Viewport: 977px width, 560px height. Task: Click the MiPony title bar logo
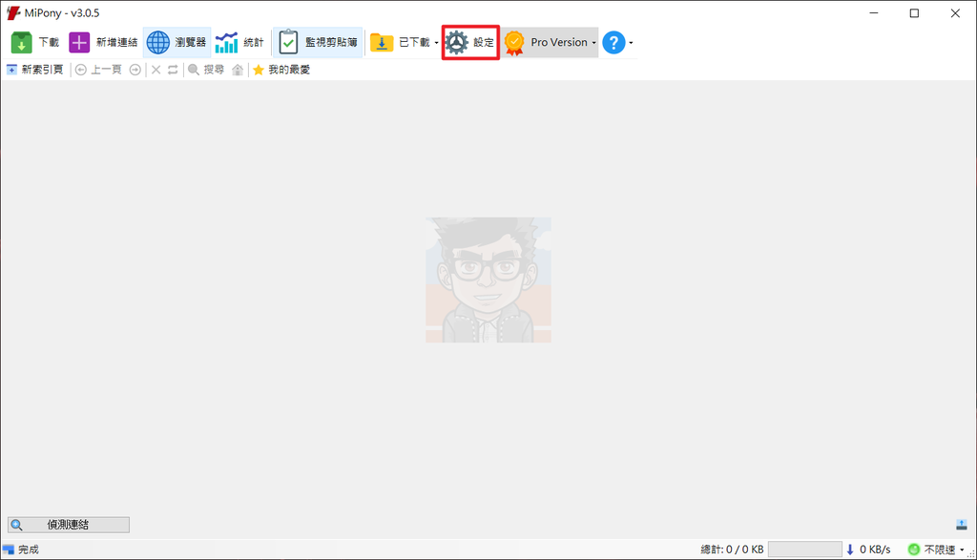[13, 13]
